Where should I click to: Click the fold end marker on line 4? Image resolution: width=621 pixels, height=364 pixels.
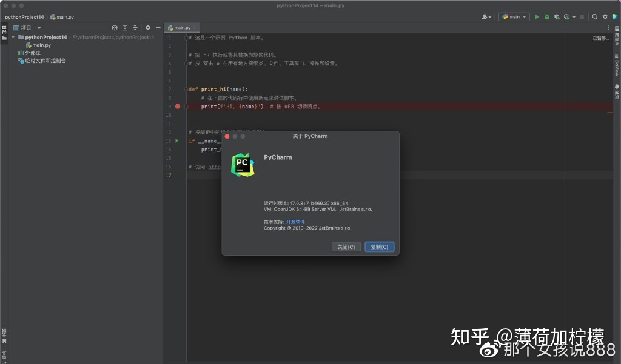186,64
